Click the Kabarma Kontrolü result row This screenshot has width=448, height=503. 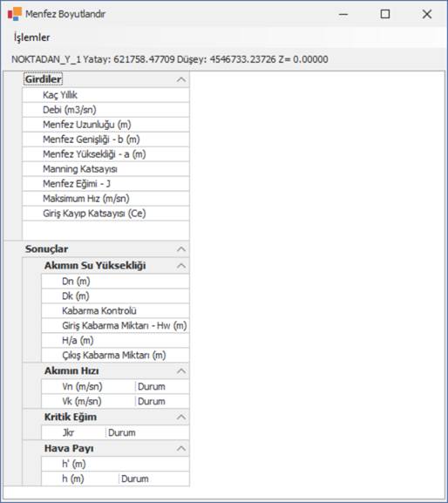click(x=115, y=311)
